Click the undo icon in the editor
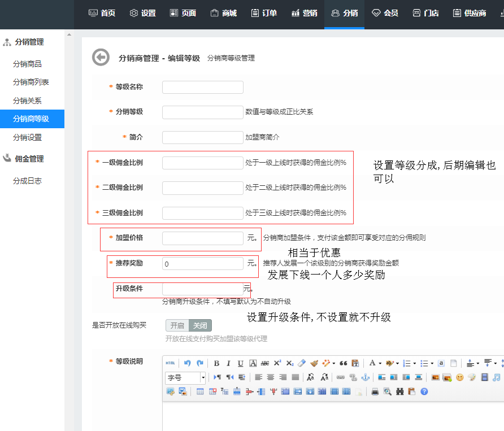504x431 pixels. 188,363
